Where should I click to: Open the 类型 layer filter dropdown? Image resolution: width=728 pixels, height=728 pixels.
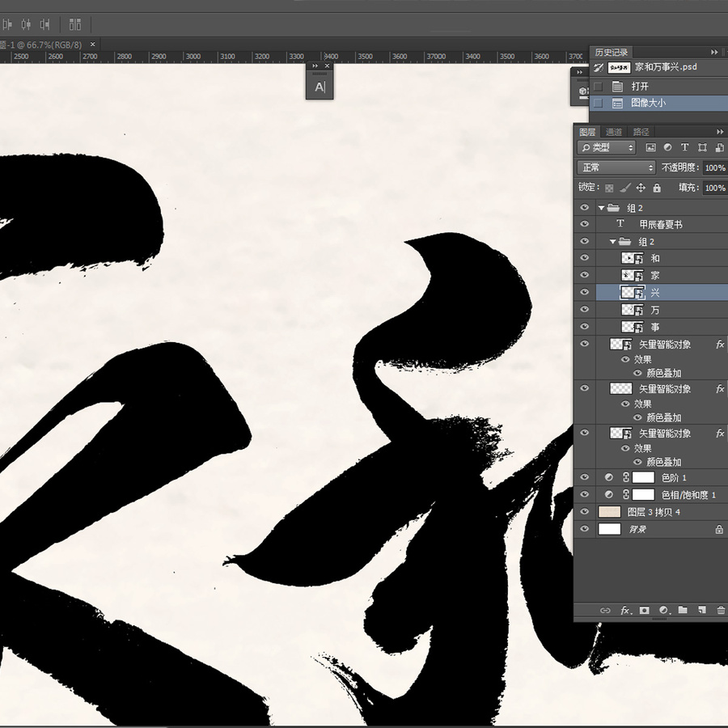click(x=607, y=148)
